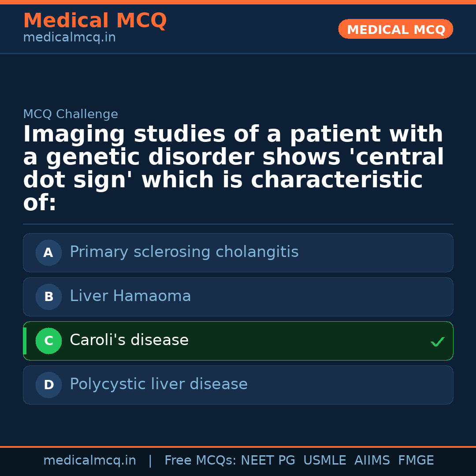Click the Medical MCQ orange title

pyautogui.click(x=95, y=21)
